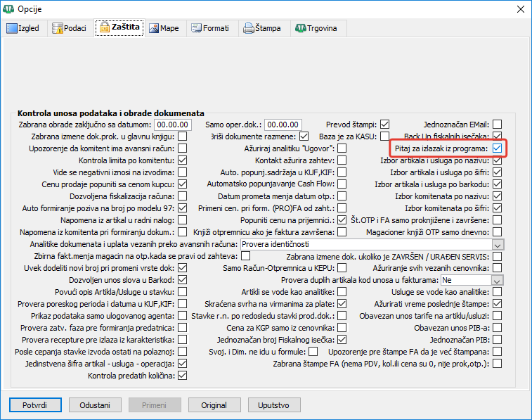Uncheck 'Pitaj za izlazak iz programa'

497,148
